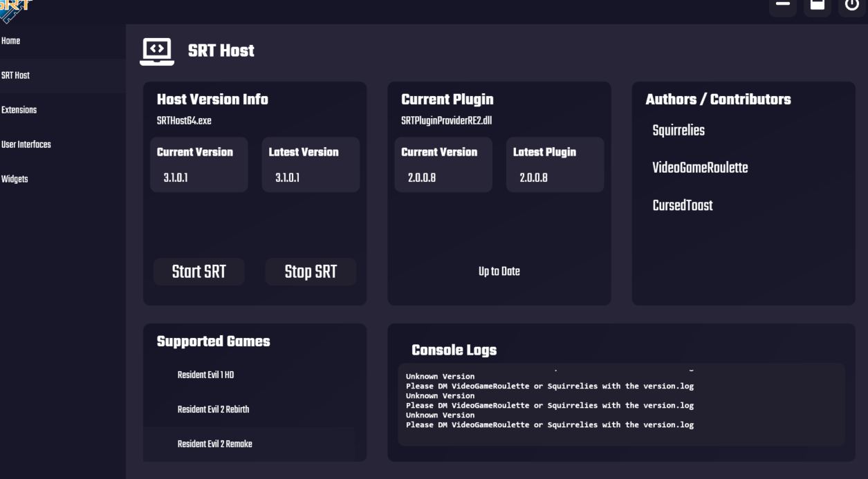Open the SRT Host sidebar page

tap(63, 75)
